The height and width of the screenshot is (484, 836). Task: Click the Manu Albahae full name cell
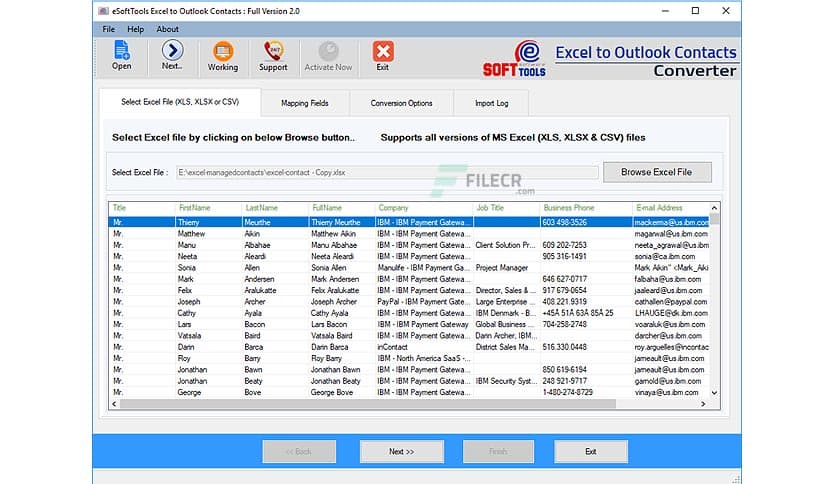(341, 245)
